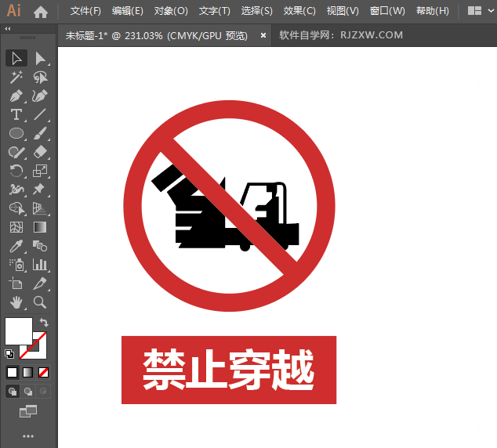Select the Scale tool
Viewport: 497px width, 448px height.
point(40,171)
